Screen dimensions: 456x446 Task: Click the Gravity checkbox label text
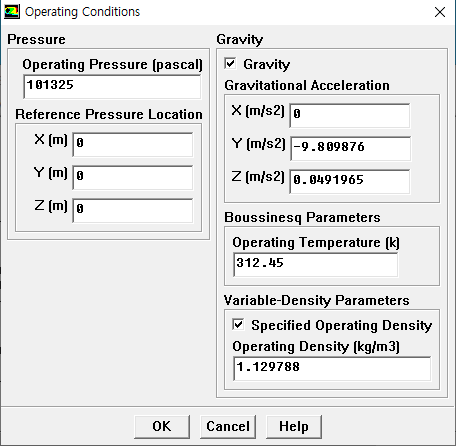click(x=267, y=64)
